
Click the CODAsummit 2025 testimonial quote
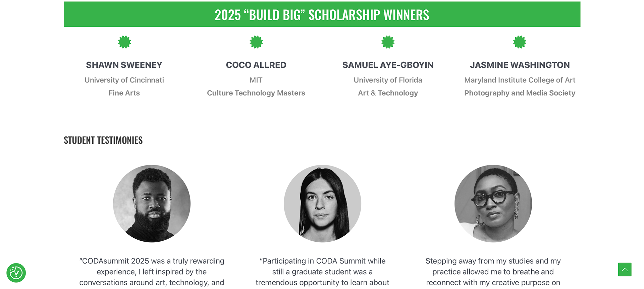click(x=152, y=272)
